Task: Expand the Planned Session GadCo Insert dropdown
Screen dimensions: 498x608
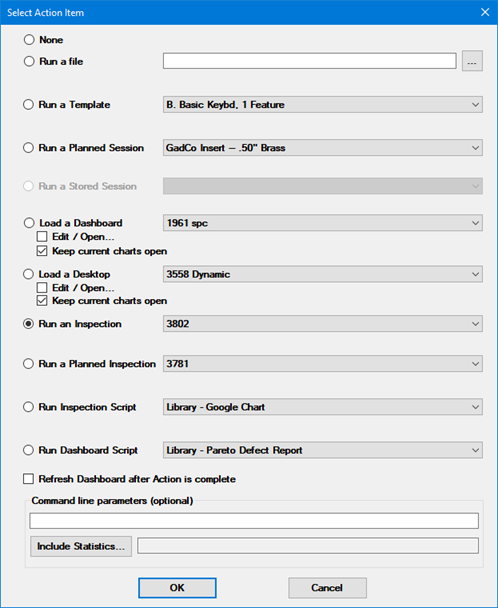Action: (x=323, y=148)
